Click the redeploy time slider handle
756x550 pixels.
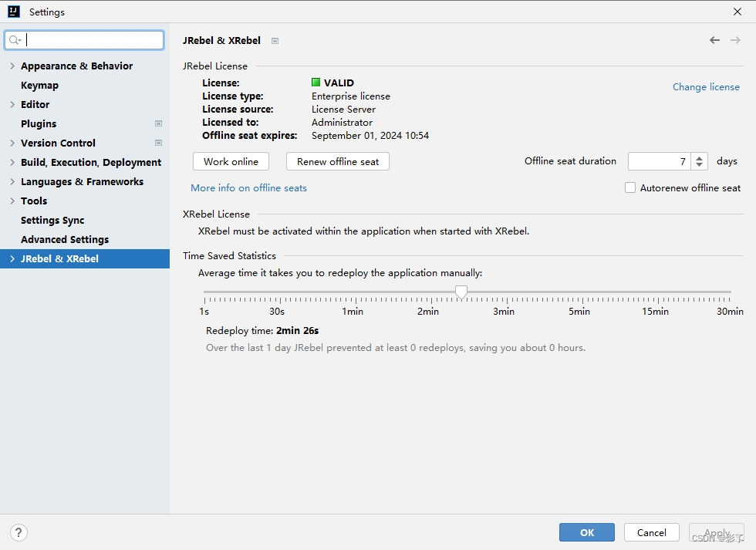point(461,292)
